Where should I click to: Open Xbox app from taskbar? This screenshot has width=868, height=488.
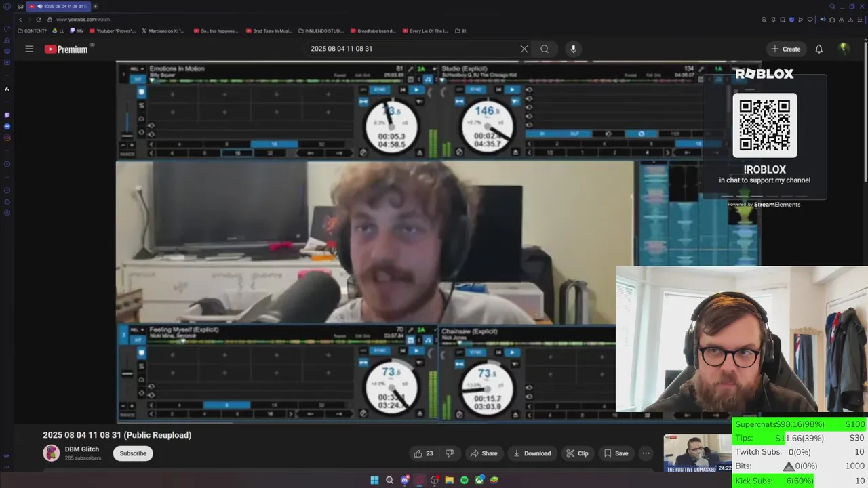click(479, 480)
